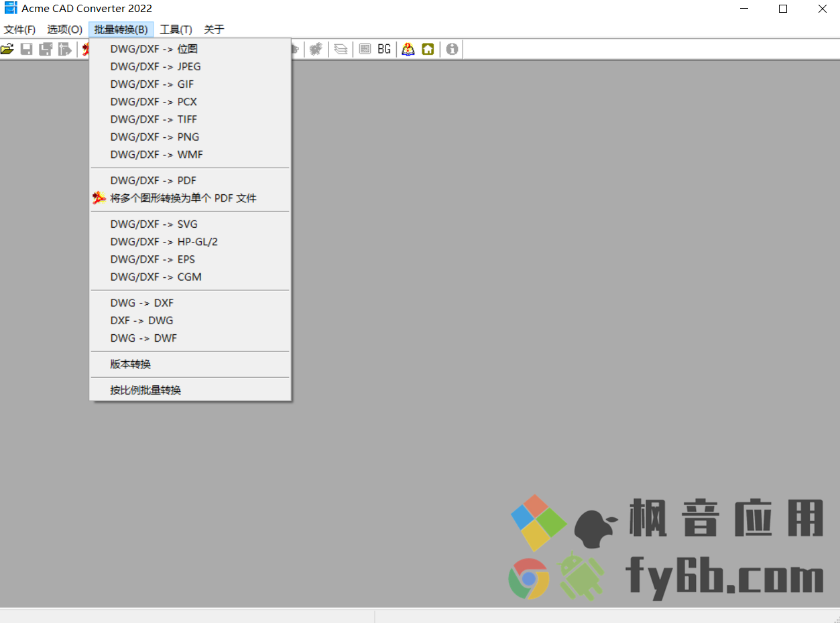Click the PDF icon beside the multi-drawing entry
840x623 pixels.
99,198
